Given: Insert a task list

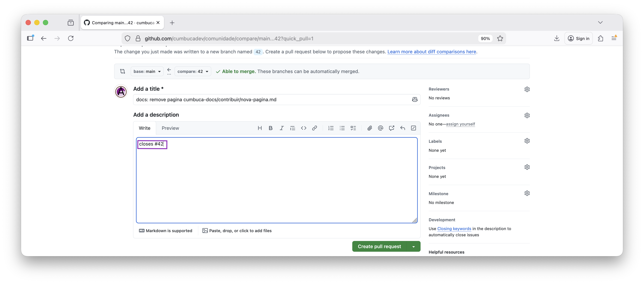Looking at the screenshot, I should pos(353,128).
